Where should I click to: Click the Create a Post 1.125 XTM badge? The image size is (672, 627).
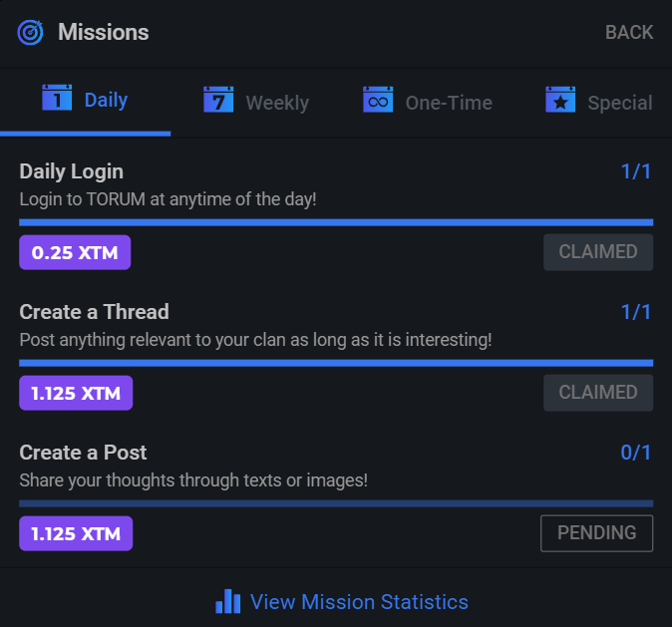pyautogui.click(x=76, y=533)
